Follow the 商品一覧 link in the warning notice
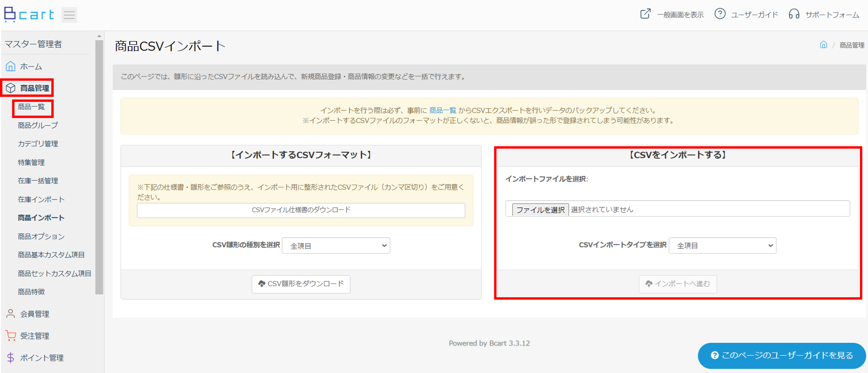 (x=442, y=110)
